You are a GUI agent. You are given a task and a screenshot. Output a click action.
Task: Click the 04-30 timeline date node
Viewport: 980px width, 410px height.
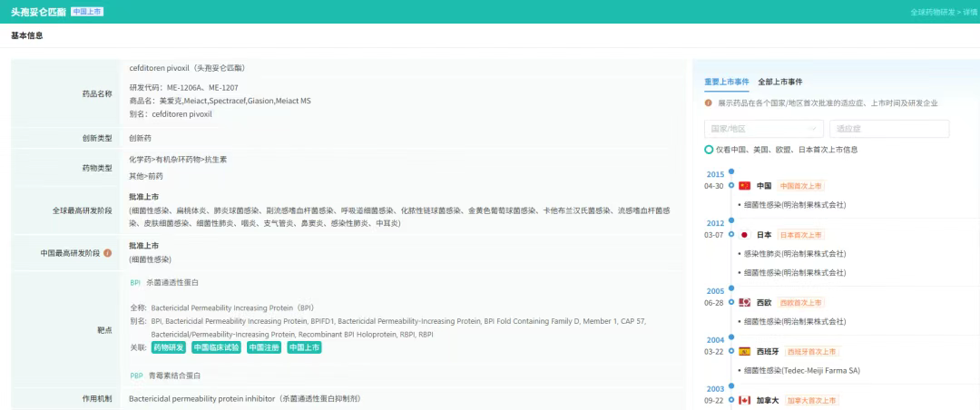click(731, 186)
